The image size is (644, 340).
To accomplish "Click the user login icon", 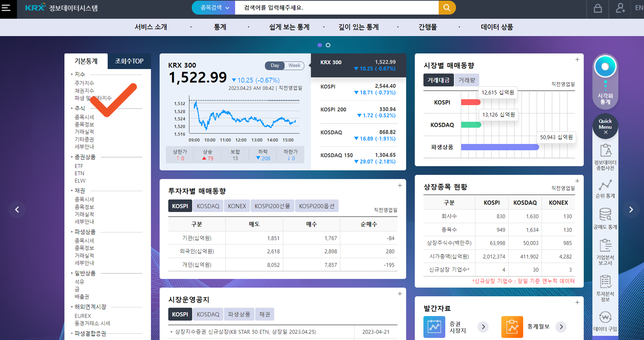I will click(620, 8).
